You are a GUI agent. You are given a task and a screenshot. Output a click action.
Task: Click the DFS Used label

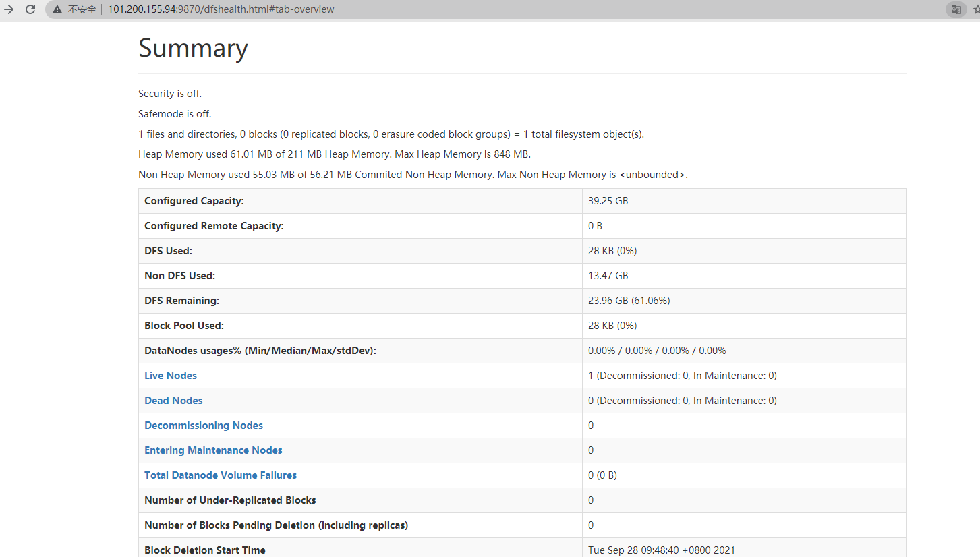[x=168, y=251]
